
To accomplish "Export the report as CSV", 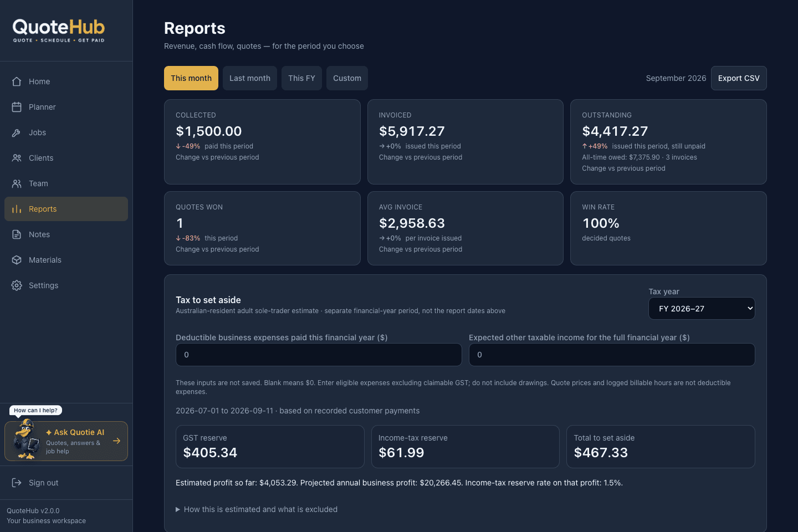I will click(x=739, y=78).
